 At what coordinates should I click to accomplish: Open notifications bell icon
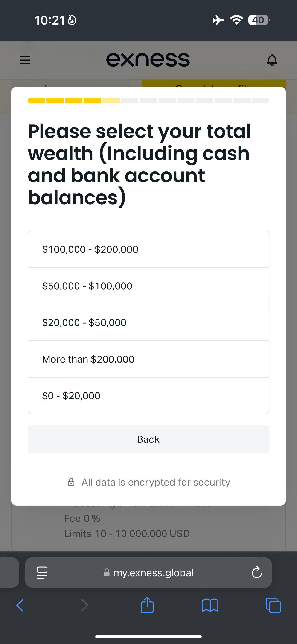pos(272,60)
